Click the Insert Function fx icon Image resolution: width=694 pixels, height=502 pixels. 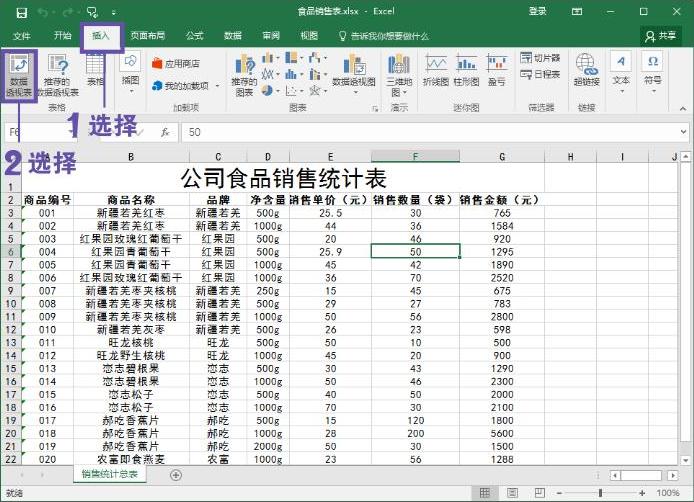165,132
